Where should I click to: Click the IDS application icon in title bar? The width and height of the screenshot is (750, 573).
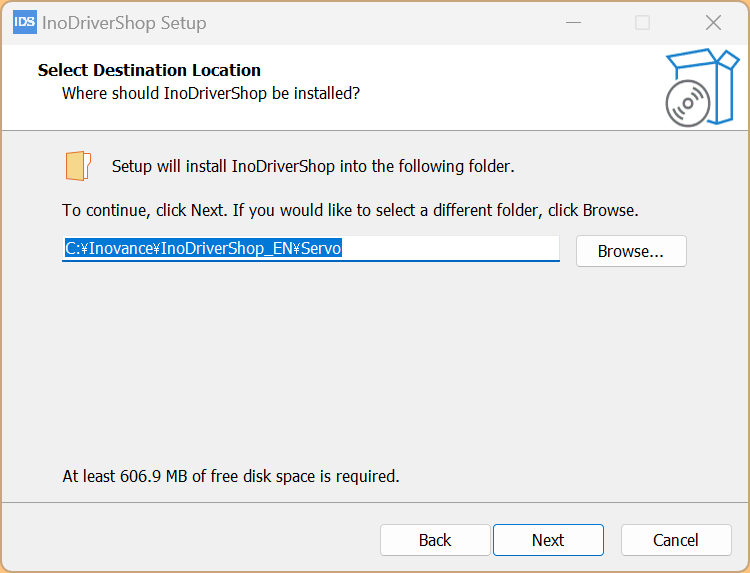coord(25,22)
